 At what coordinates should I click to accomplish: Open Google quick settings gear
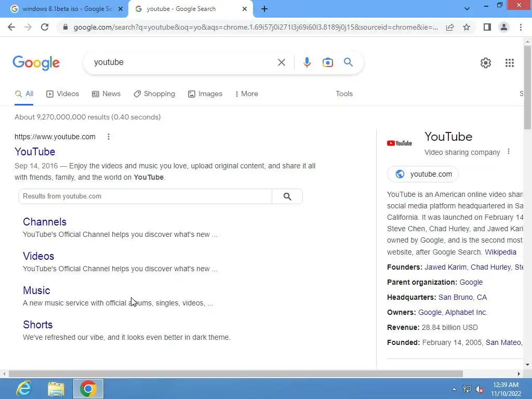coord(486,63)
